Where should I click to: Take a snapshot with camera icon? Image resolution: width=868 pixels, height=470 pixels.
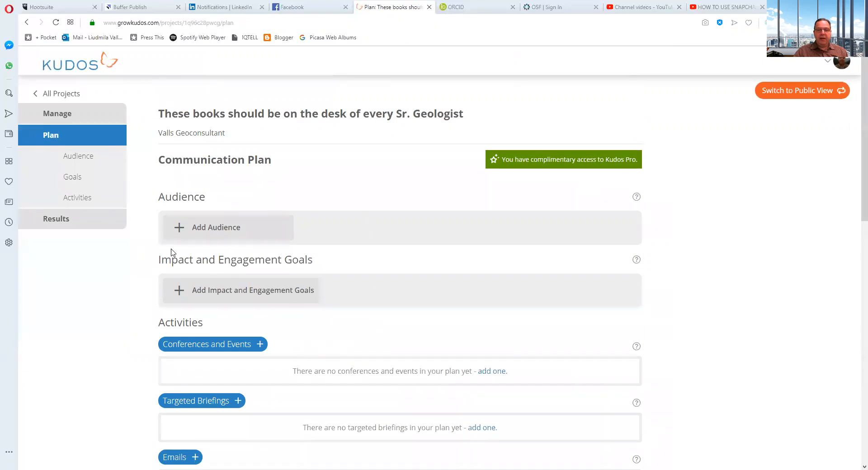click(705, 23)
